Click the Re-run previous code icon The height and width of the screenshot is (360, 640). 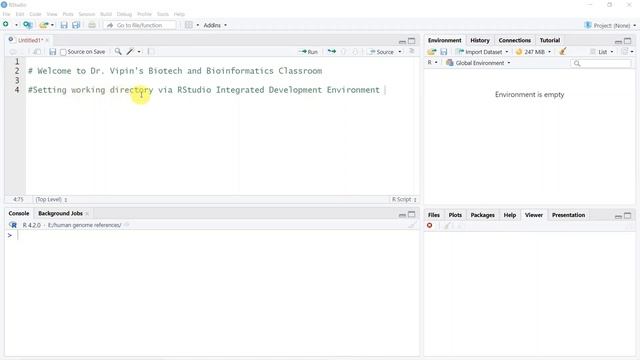[332, 51]
